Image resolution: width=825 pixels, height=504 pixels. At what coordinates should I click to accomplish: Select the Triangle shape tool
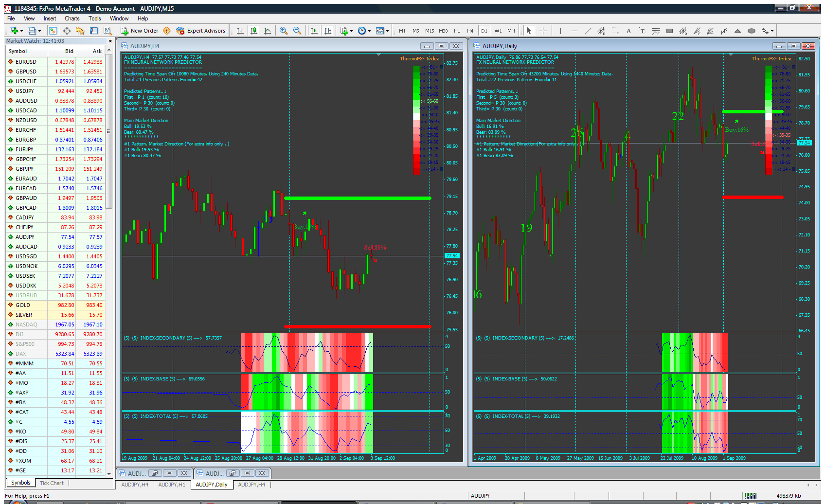coord(737,31)
